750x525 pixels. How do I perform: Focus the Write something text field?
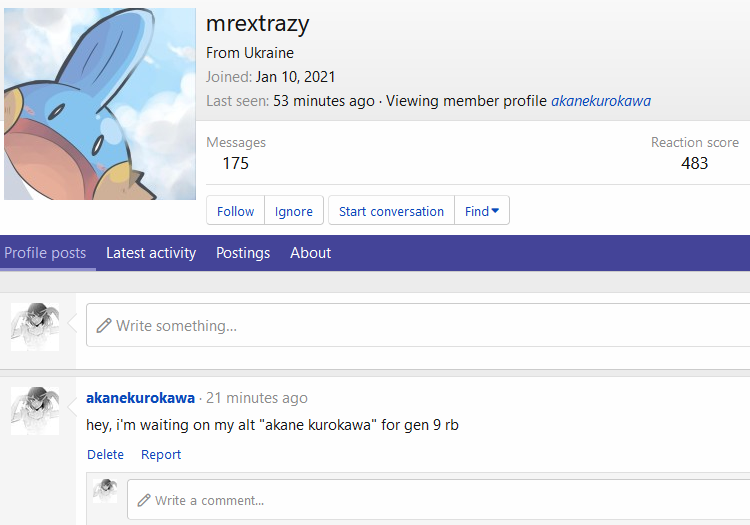[420, 326]
